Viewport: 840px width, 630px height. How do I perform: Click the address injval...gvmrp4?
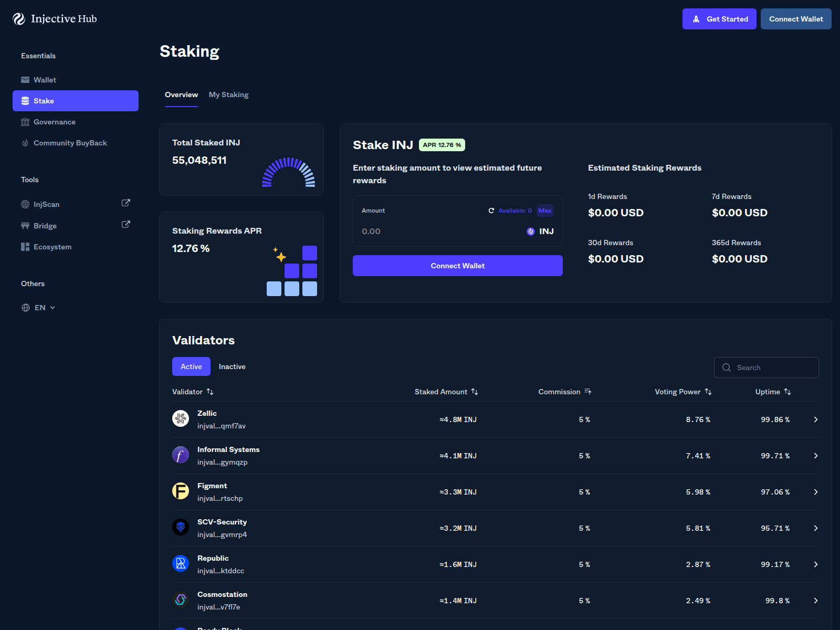pos(222,534)
